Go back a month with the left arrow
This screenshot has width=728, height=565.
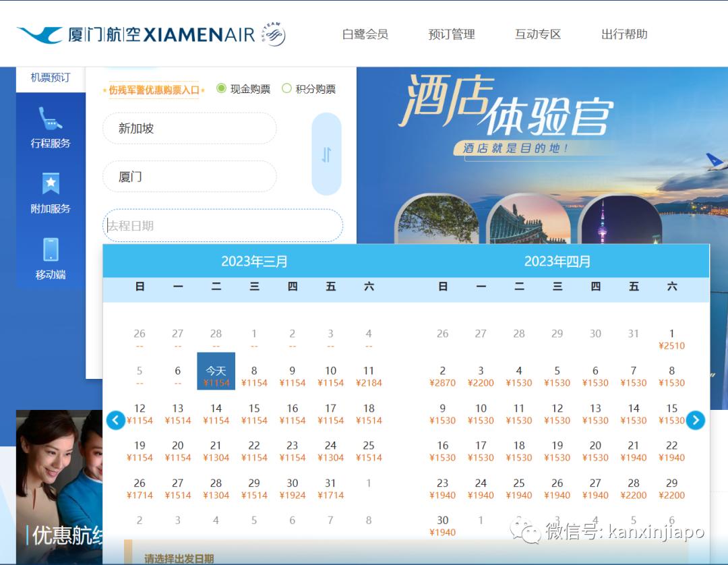(115, 420)
